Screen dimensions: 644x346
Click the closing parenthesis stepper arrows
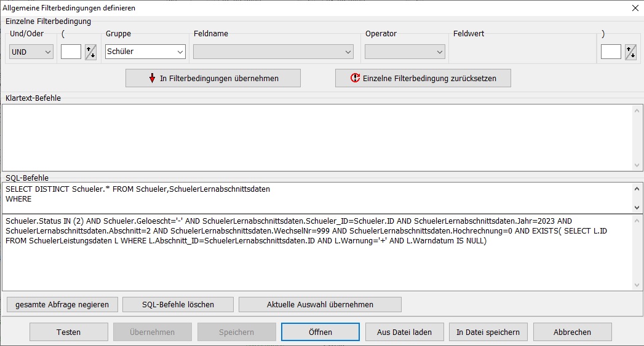(x=630, y=52)
